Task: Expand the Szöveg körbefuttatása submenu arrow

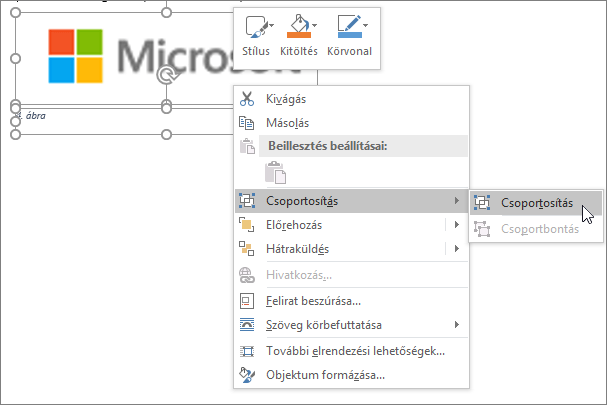Action: click(x=457, y=324)
